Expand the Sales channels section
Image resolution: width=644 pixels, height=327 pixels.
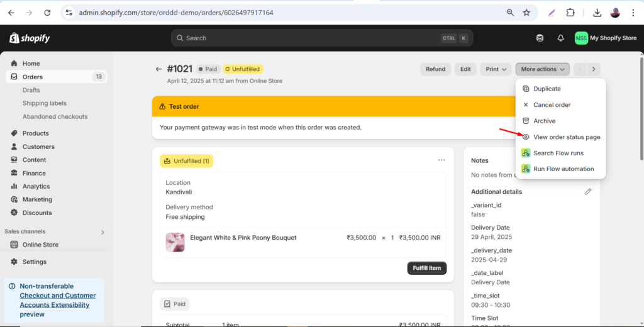pyautogui.click(x=103, y=232)
